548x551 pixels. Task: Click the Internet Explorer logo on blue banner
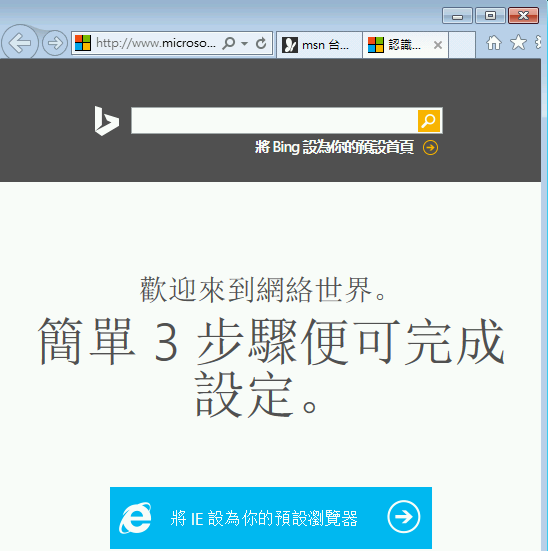[x=135, y=518]
